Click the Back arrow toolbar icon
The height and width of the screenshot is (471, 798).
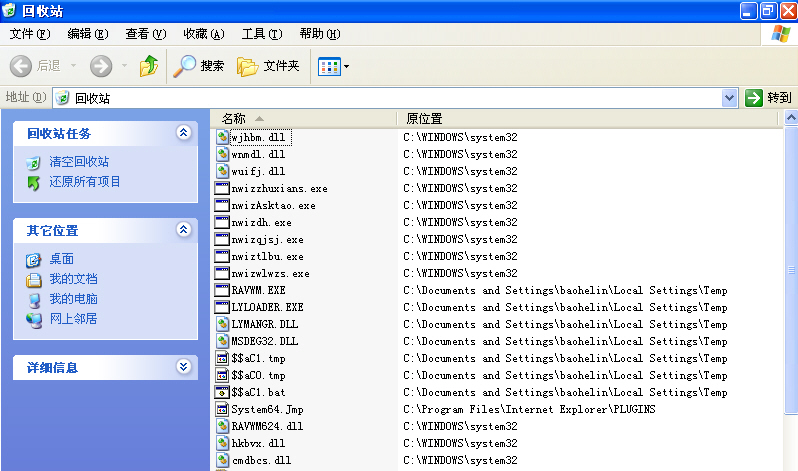(x=21, y=66)
